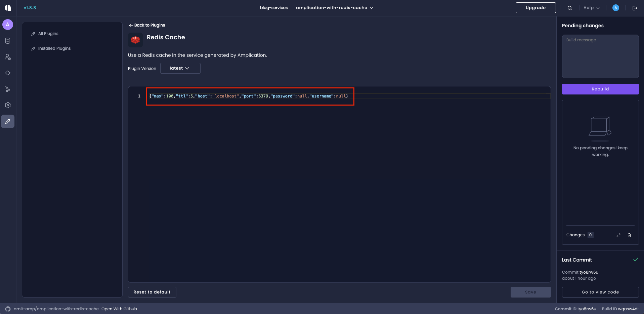Open the Git sync sidebar icon
Image resolution: width=644 pixels, height=314 pixels.
tap(8, 89)
